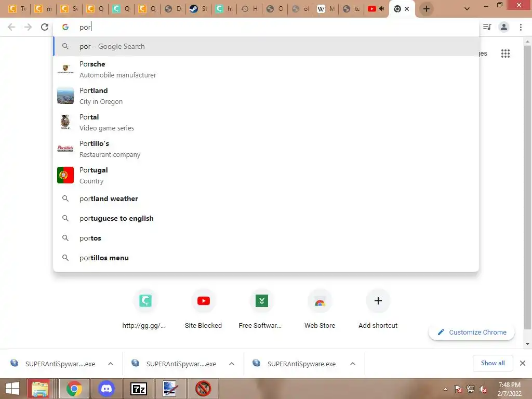Open 7-Zip from the taskbar

click(138, 389)
